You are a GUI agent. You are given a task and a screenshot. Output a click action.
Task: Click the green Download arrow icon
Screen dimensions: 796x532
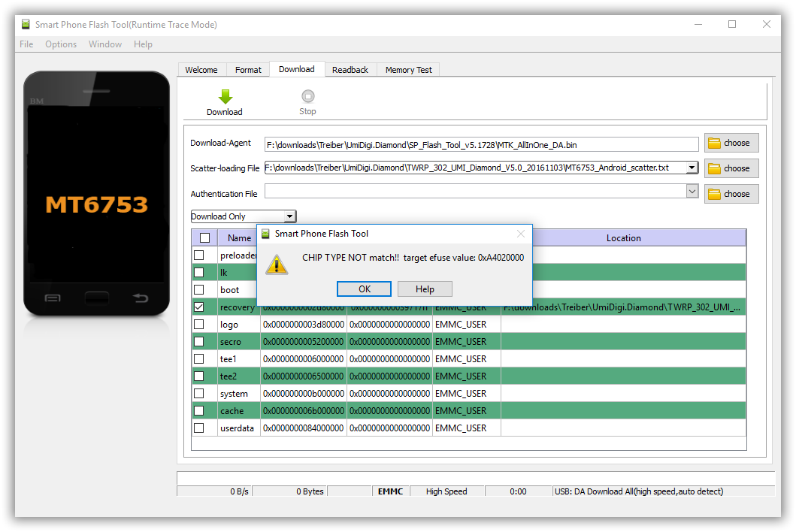pyautogui.click(x=225, y=97)
